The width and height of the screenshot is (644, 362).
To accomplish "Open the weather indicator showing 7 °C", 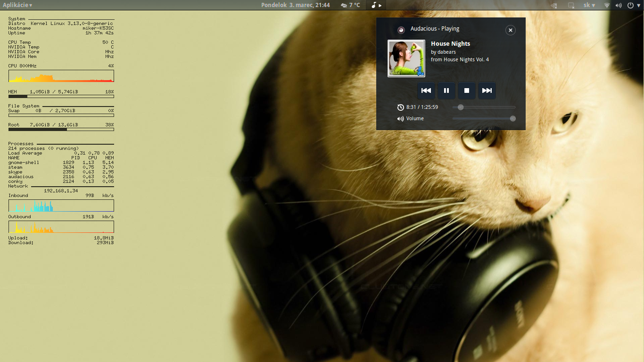I will [x=350, y=5].
